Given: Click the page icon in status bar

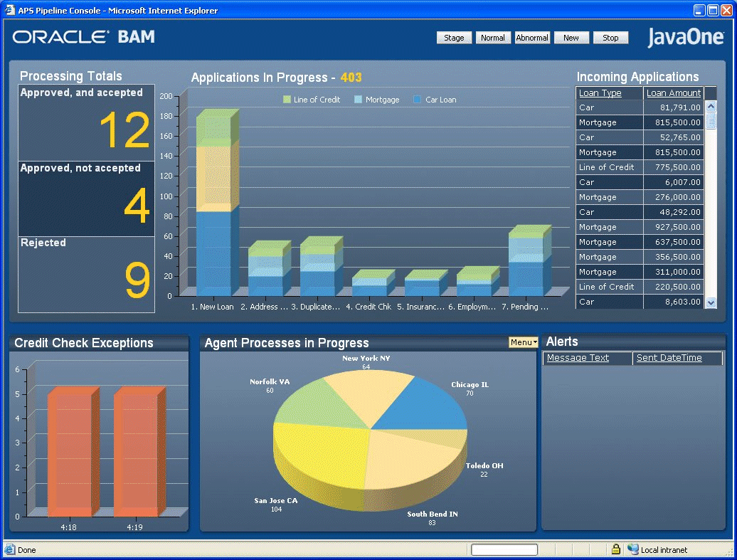Looking at the screenshot, I should click(x=9, y=549).
